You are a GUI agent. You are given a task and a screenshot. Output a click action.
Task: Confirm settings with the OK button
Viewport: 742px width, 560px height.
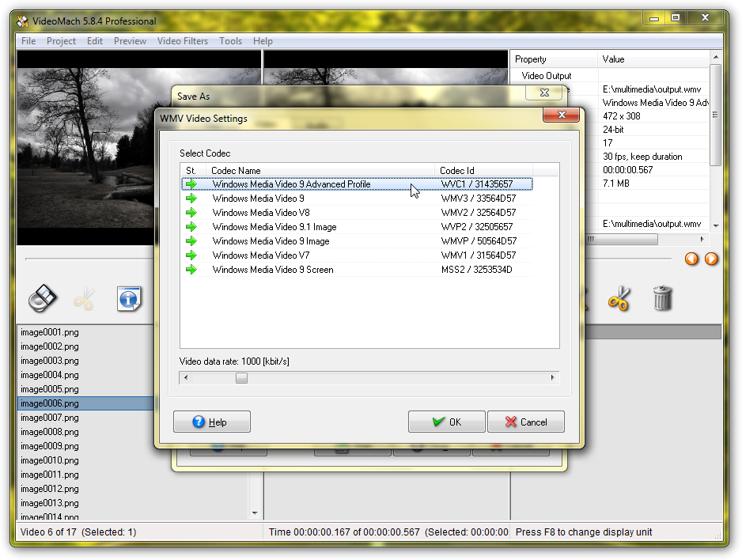447,422
